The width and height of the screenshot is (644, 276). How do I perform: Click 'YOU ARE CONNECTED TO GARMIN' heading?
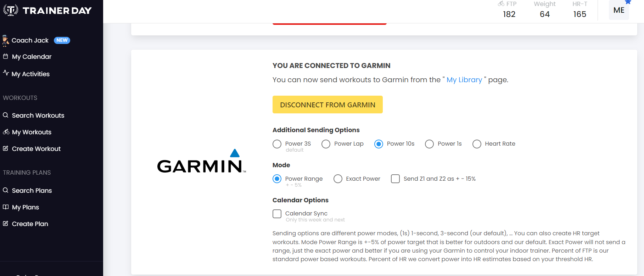[x=331, y=66]
